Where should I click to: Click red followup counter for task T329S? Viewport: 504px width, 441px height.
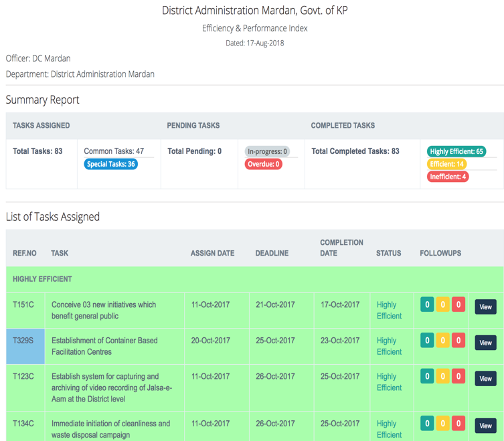[x=458, y=341]
